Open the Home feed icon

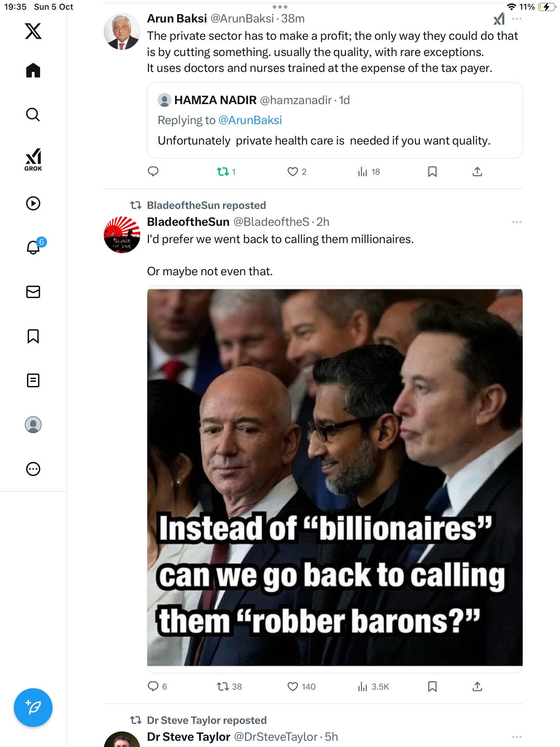point(33,71)
